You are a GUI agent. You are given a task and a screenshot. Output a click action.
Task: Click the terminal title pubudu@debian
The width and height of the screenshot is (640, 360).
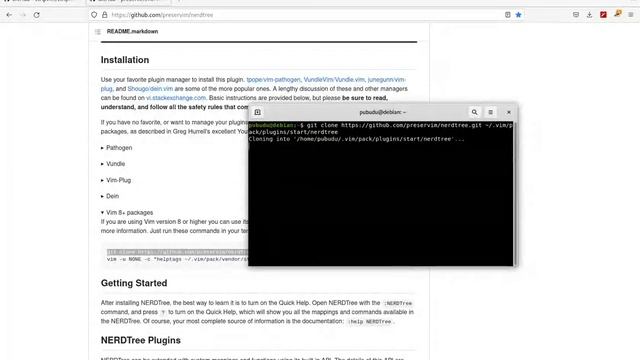(x=383, y=112)
